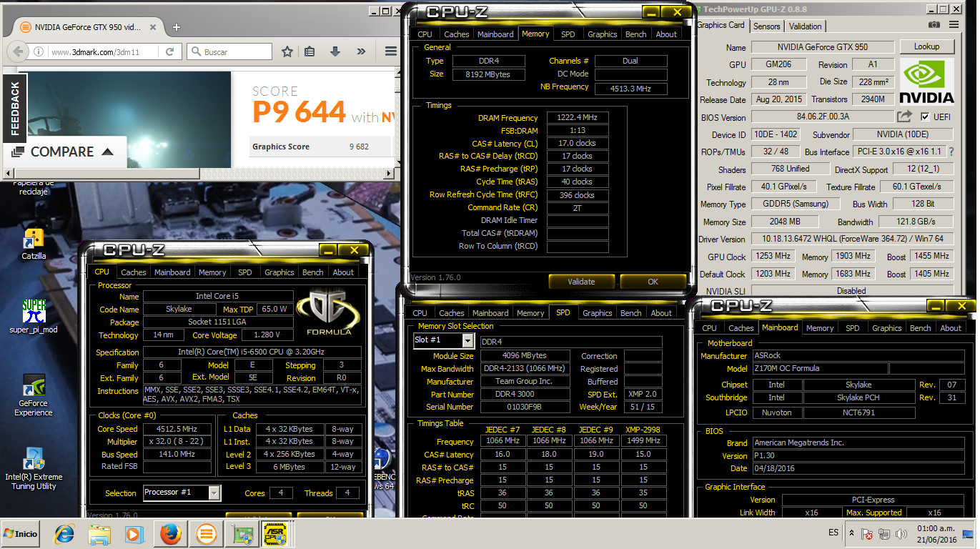
Task: Click the Graphics Score row
Action: [x=321, y=147]
